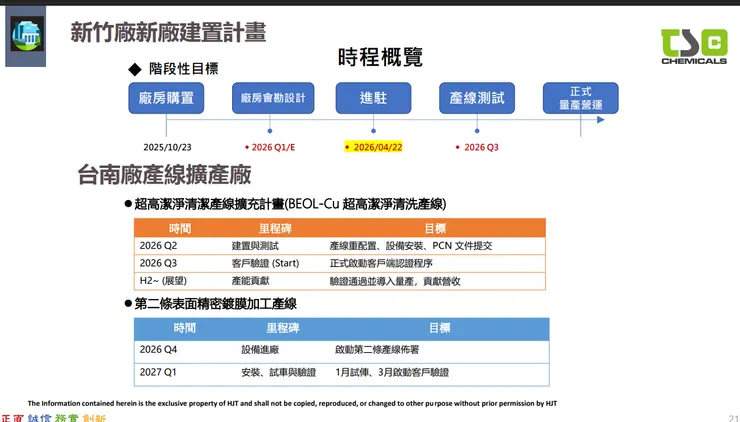The width and height of the screenshot is (740, 422).
Task: Click the 2026 Q2 cell
Action: pos(158,245)
